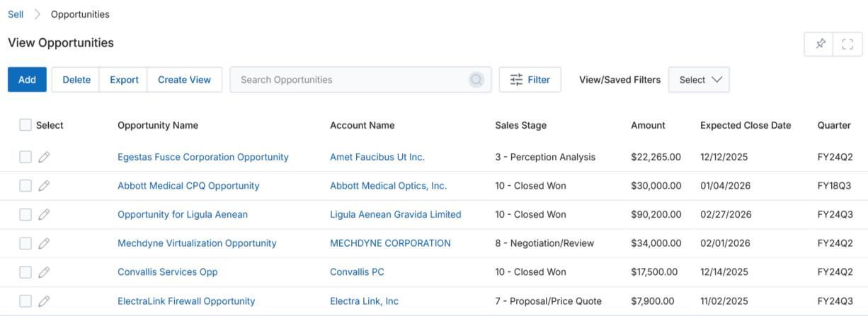This screenshot has height=316, width=868.
Task: Open Amet Faucibus Ut Inc. account
Action: coord(377,157)
